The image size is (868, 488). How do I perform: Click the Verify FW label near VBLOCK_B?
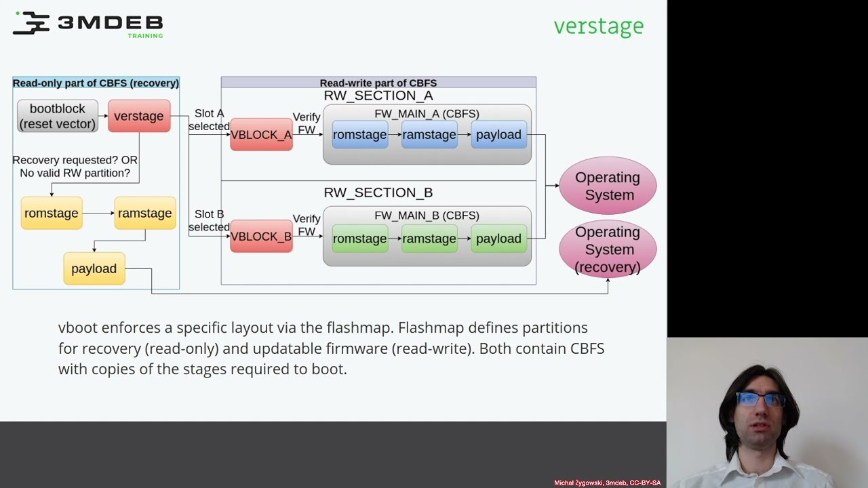coord(307,225)
